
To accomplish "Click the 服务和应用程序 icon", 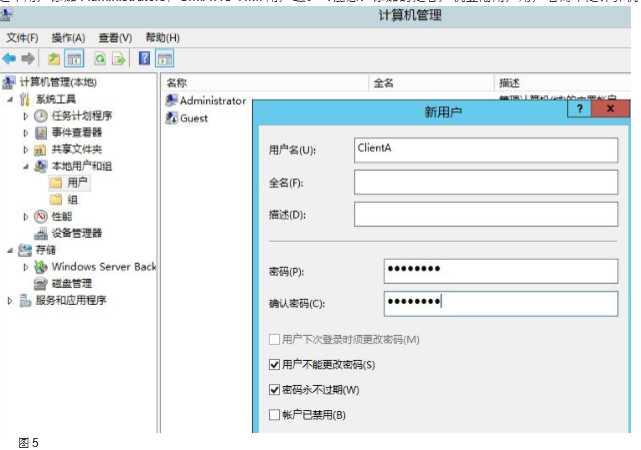I will pos(25,301).
